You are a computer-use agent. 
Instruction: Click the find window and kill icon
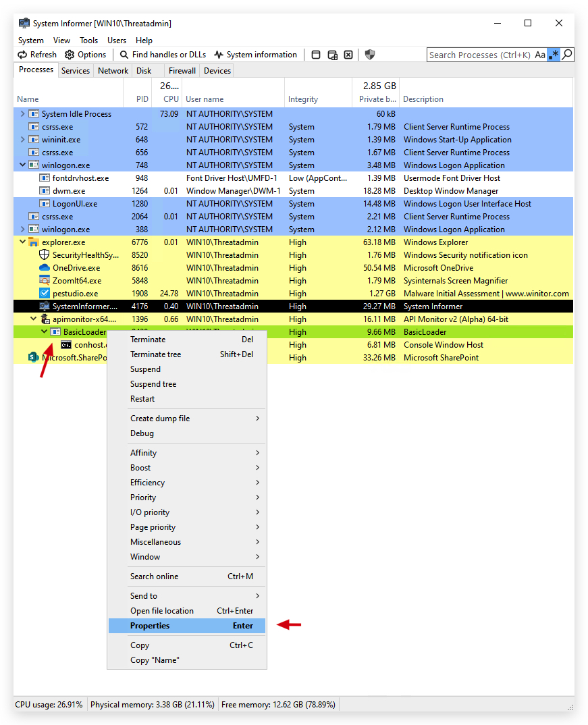[x=348, y=55]
